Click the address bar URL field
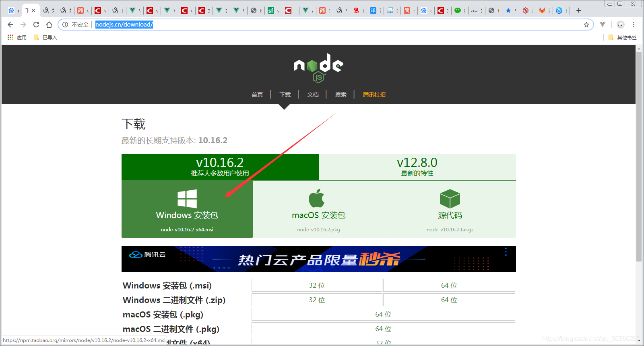Viewport: 644px width, 346px height. (326, 25)
